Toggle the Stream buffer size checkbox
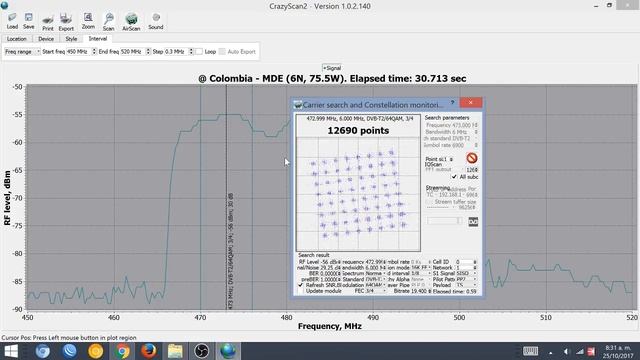 tap(429, 202)
